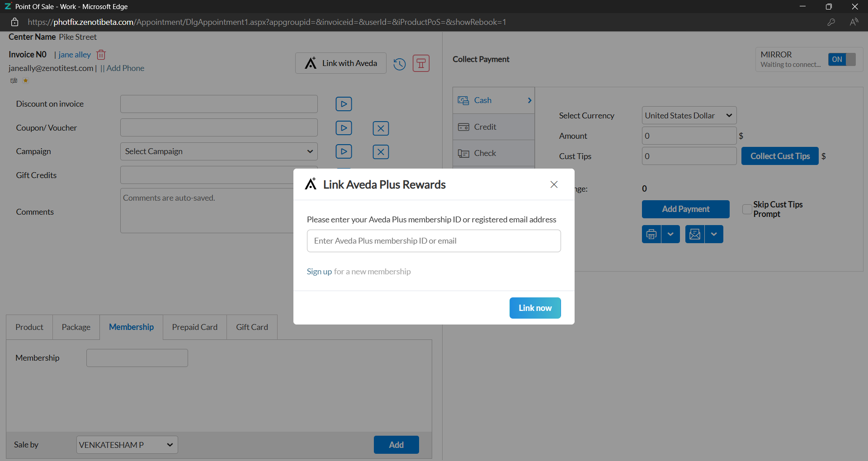
Task: Click the Cash payment icon
Action: point(463,100)
